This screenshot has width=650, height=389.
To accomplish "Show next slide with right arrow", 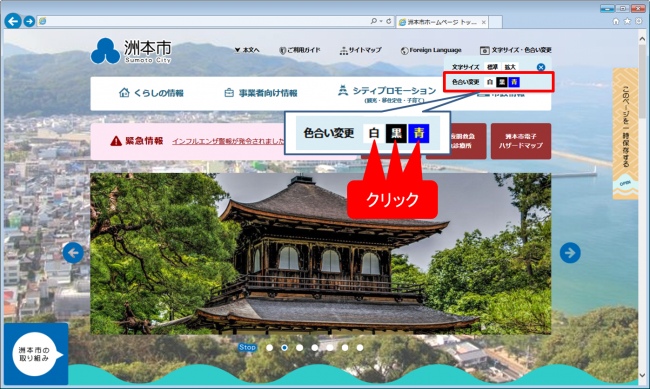I will click(570, 253).
